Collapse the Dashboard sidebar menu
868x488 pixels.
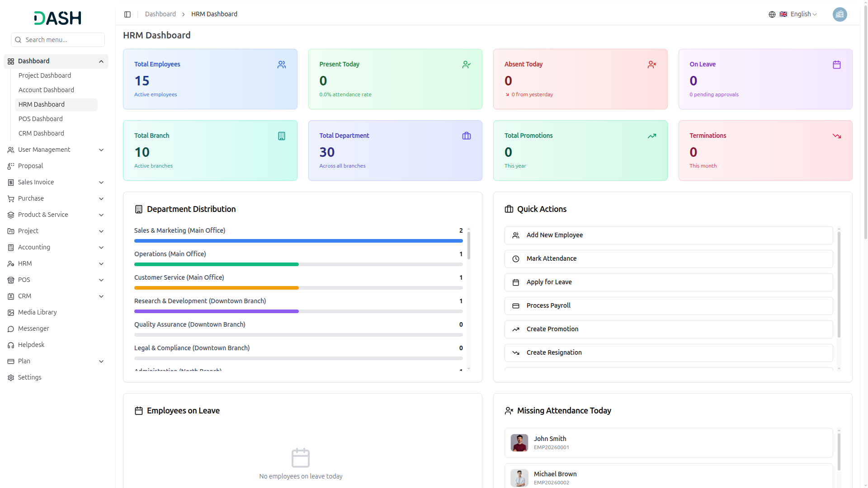101,61
